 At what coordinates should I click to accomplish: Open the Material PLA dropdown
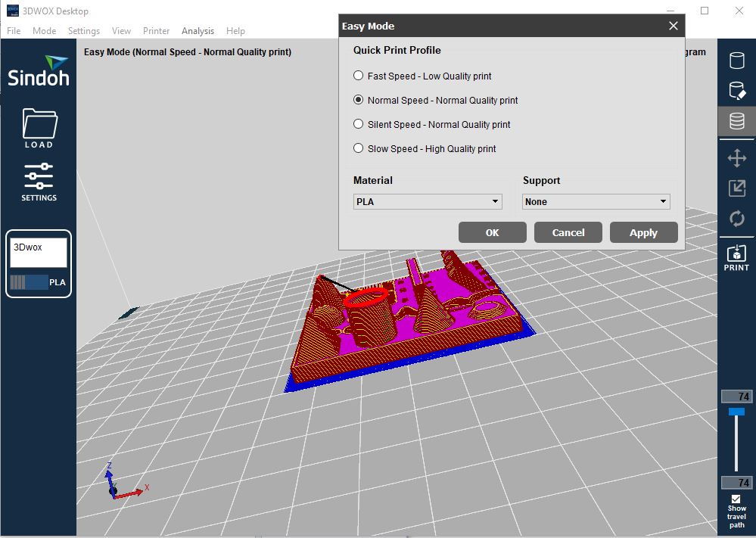click(x=428, y=201)
